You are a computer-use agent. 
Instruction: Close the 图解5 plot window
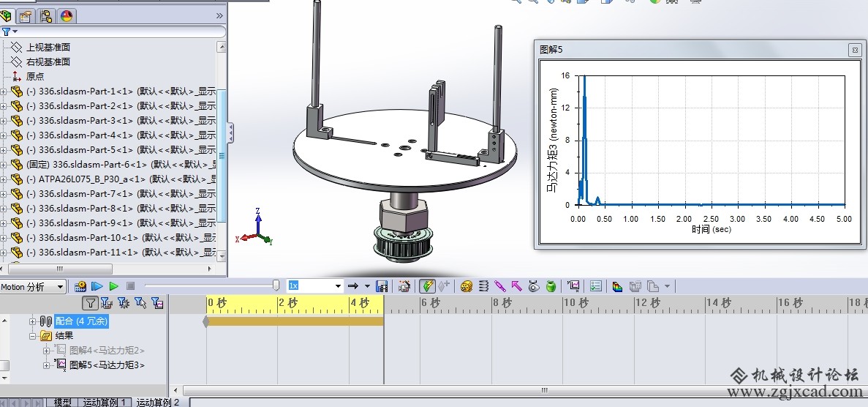coord(856,50)
